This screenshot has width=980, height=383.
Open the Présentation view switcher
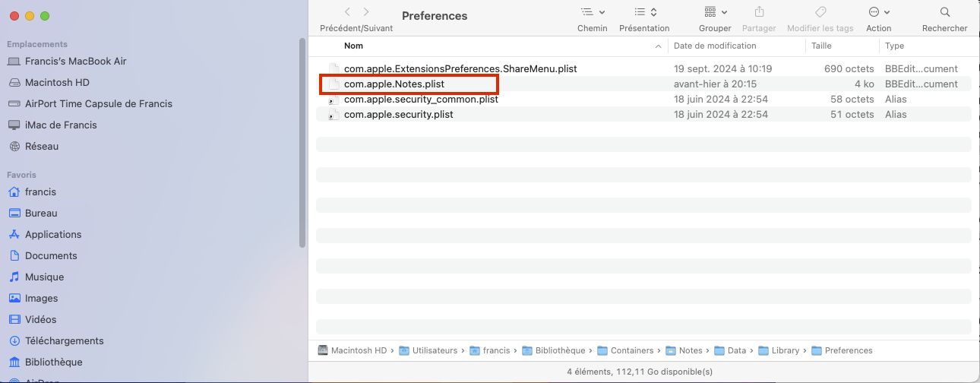click(x=645, y=12)
